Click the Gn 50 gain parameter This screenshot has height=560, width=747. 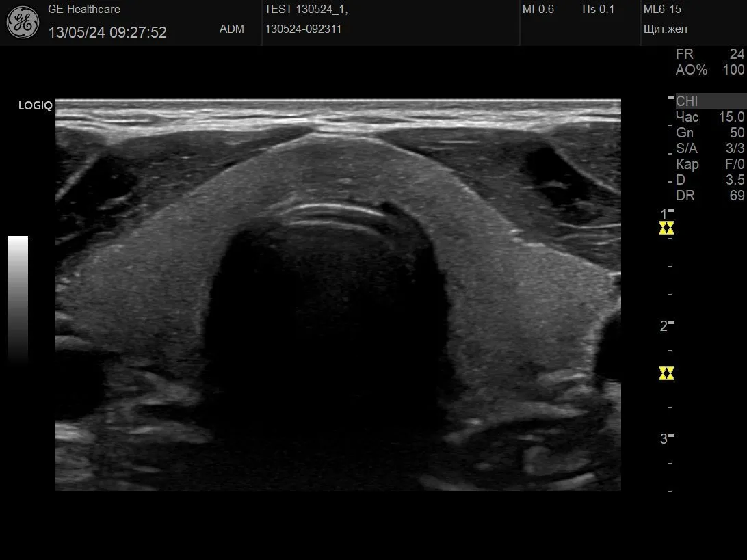tap(709, 133)
